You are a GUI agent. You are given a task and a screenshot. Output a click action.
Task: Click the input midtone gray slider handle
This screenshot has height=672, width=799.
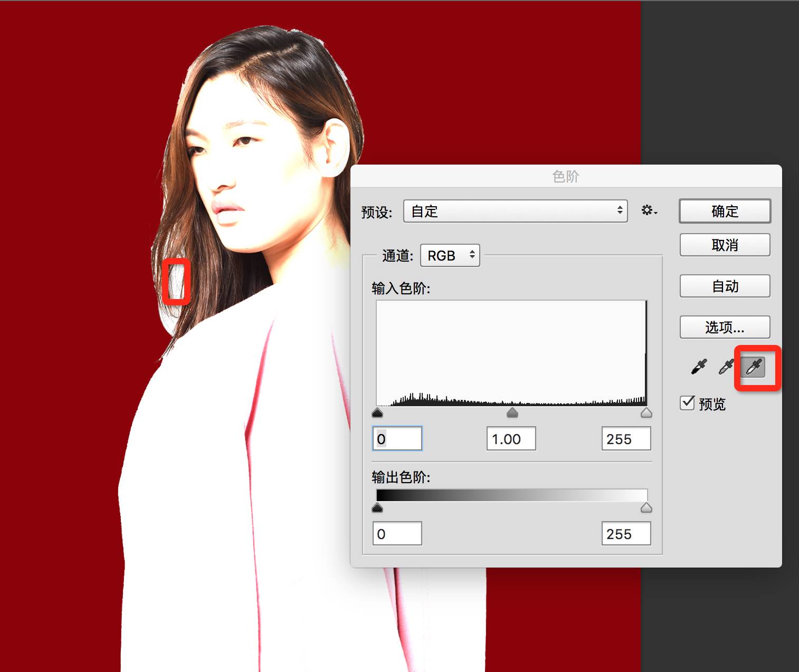click(512, 412)
